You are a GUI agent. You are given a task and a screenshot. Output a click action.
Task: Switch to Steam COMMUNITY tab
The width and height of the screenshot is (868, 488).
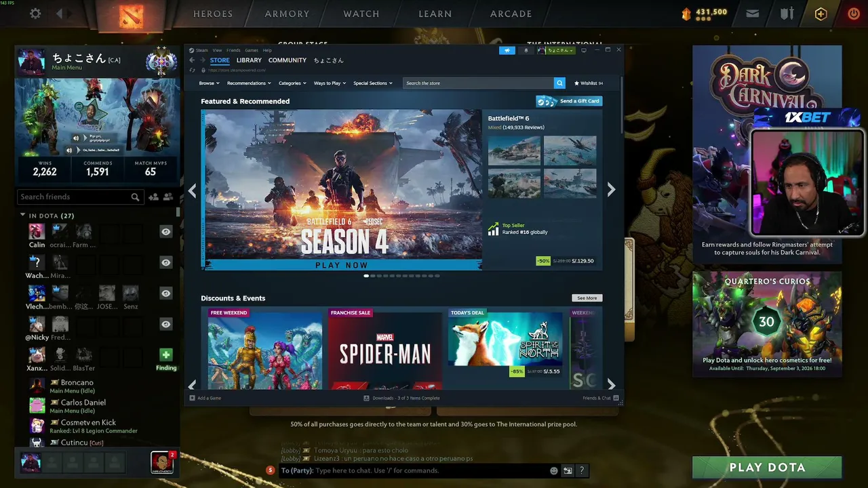pos(288,60)
